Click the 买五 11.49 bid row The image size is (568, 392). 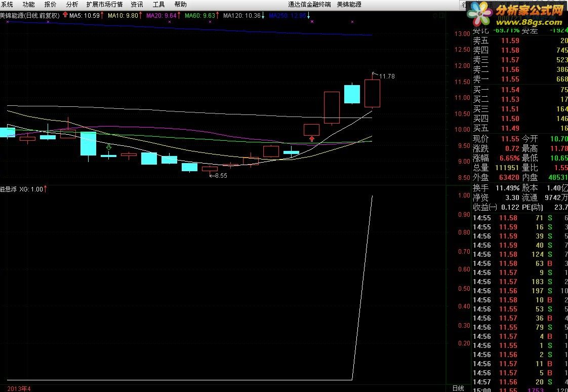coord(520,128)
